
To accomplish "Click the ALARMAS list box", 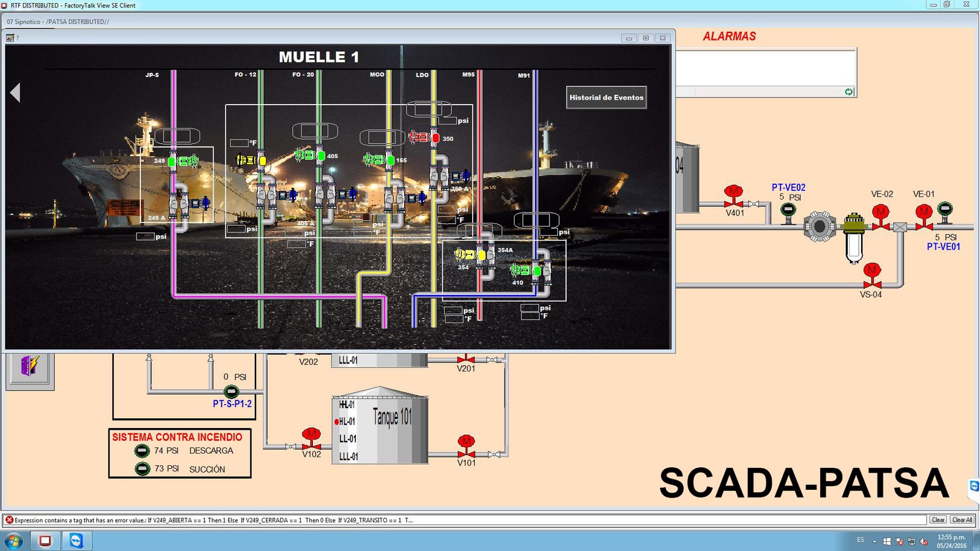I will tap(765, 68).
